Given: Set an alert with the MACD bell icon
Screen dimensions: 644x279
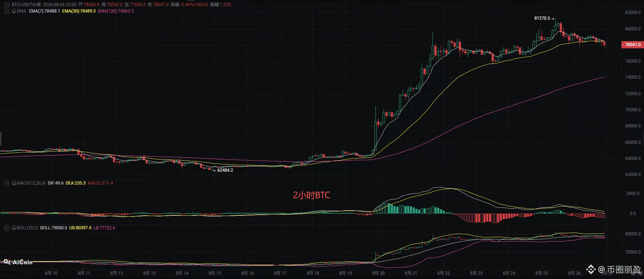Looking at the screenshot, I should pos(14,183).
